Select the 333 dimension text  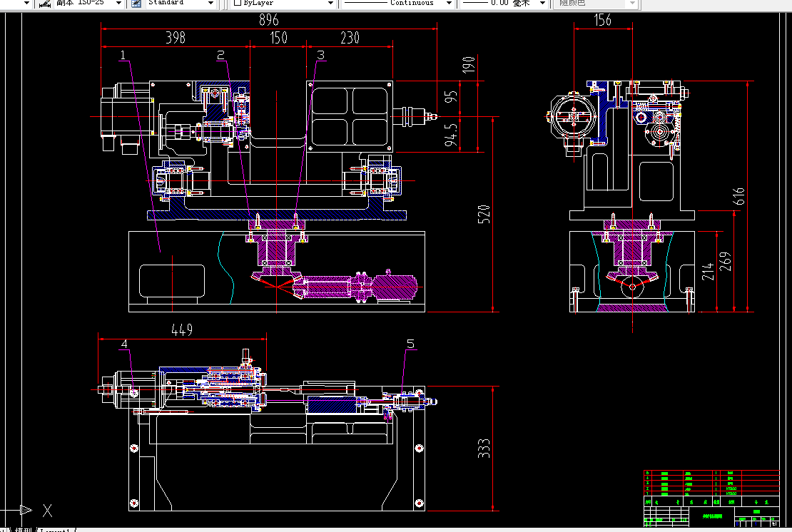[484, 449]
